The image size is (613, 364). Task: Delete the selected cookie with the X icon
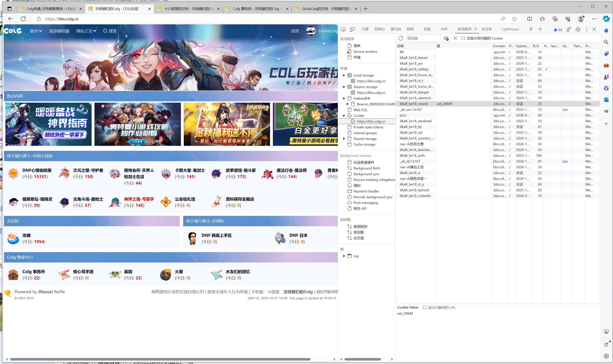[455, 38]
